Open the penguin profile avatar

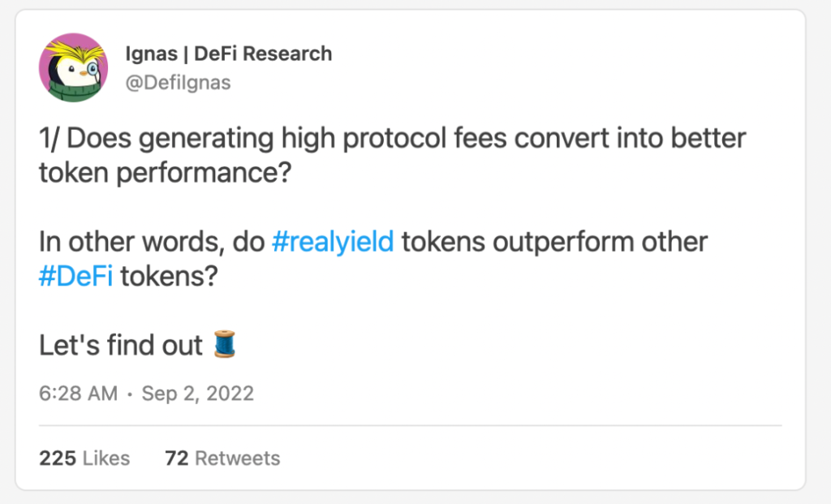click(x=73, y=67)
